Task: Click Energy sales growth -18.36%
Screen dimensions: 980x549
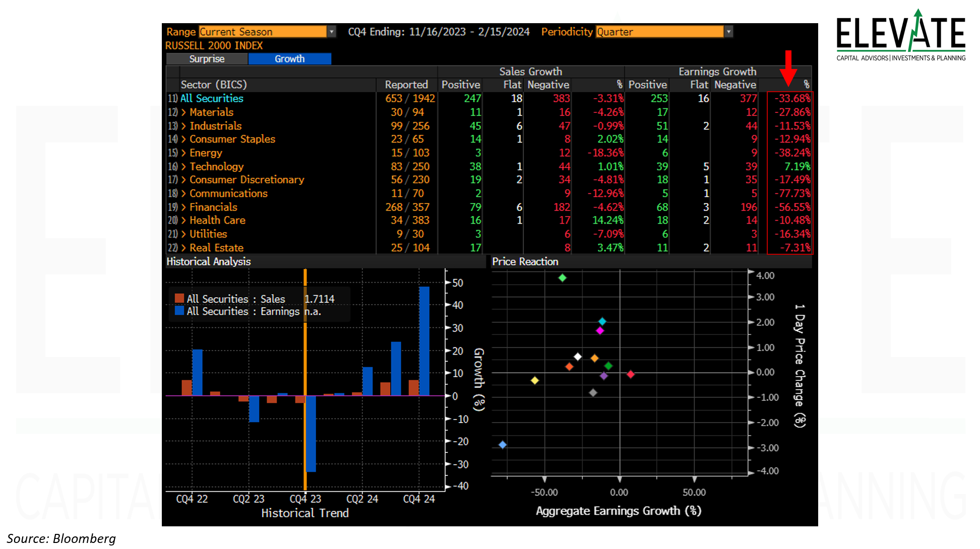Action: (x=605, y=153)
